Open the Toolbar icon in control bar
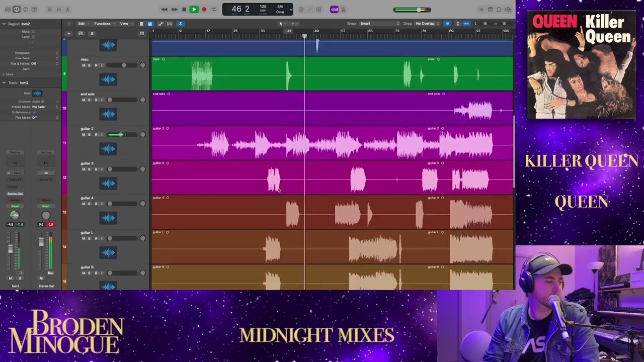 pos(34,9)
